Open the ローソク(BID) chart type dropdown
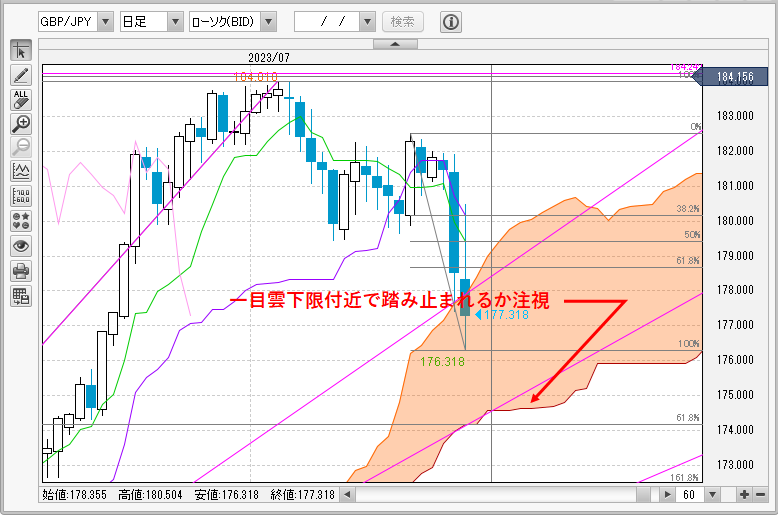Image resolution: width=778 pixels, height=515 pixels. [268, 22]
